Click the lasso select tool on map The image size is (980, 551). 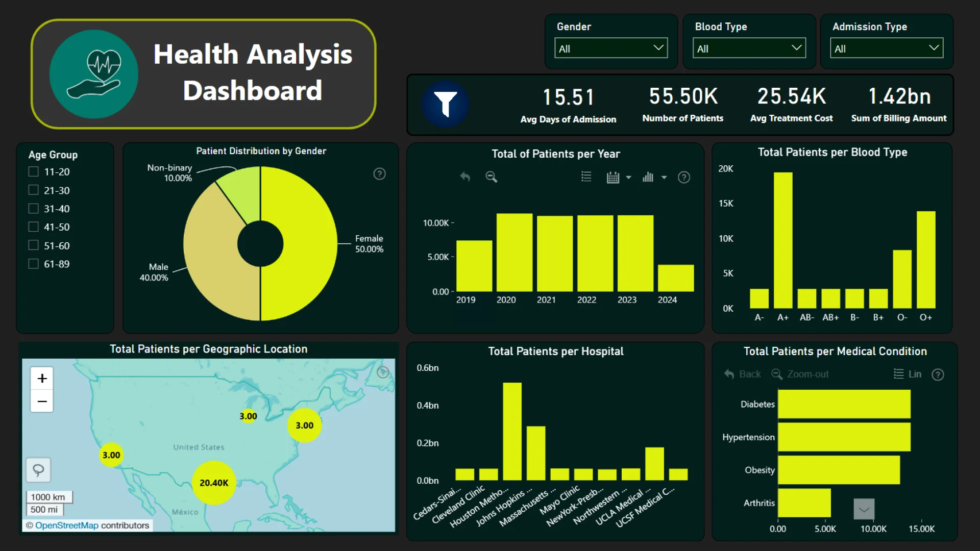tap(39, 470)
